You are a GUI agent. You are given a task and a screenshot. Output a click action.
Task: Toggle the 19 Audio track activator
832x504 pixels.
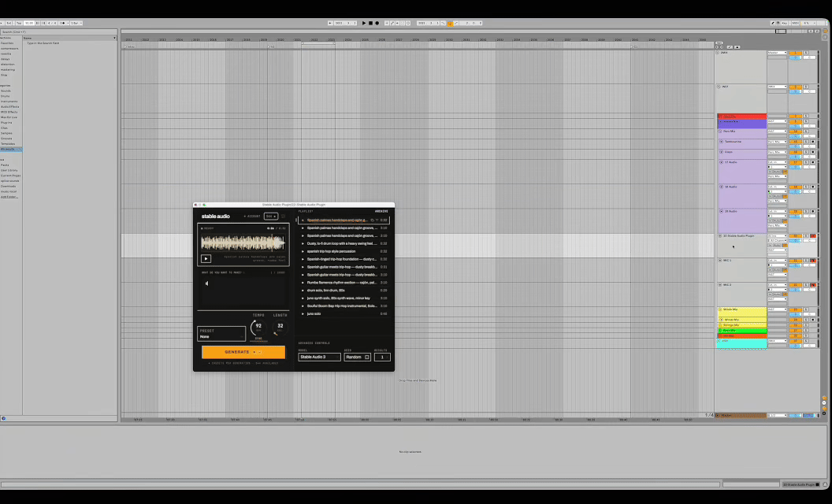point(795,211)
